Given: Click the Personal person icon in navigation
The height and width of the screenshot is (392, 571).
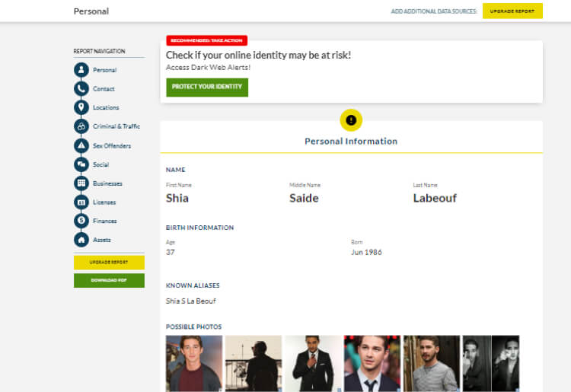Looking at the screenshot, I should (81, 69).
